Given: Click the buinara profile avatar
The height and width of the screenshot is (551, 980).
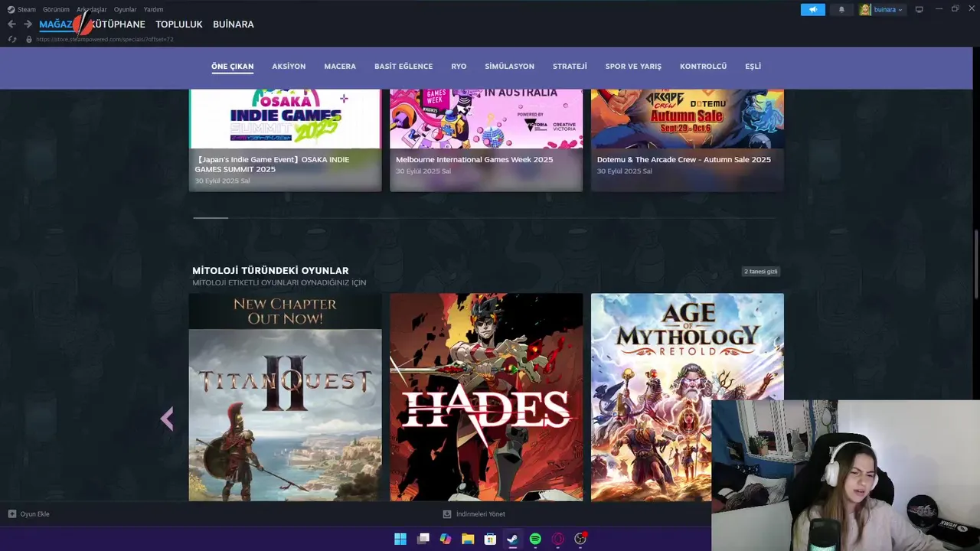Looking at the screenshot, I should click(865, 10).
